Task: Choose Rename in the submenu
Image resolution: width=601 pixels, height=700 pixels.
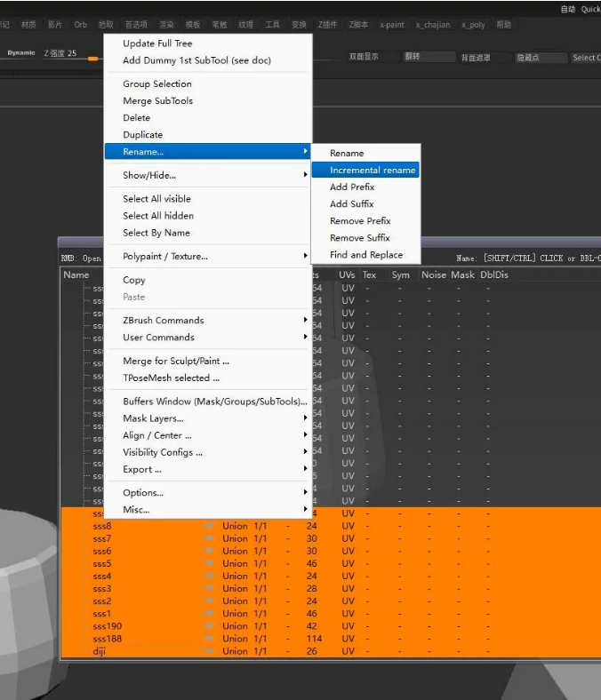Action: pos(365,153)
